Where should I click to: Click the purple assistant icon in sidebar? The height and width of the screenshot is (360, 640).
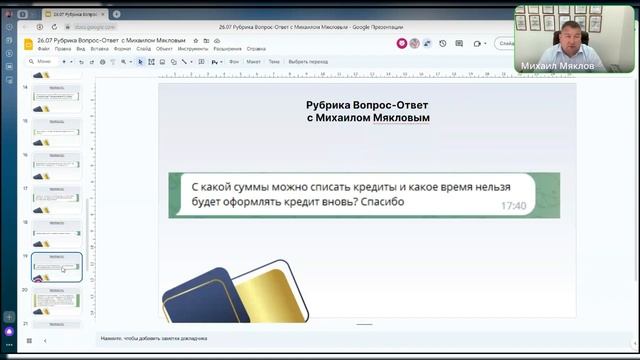tap(9, 331)
